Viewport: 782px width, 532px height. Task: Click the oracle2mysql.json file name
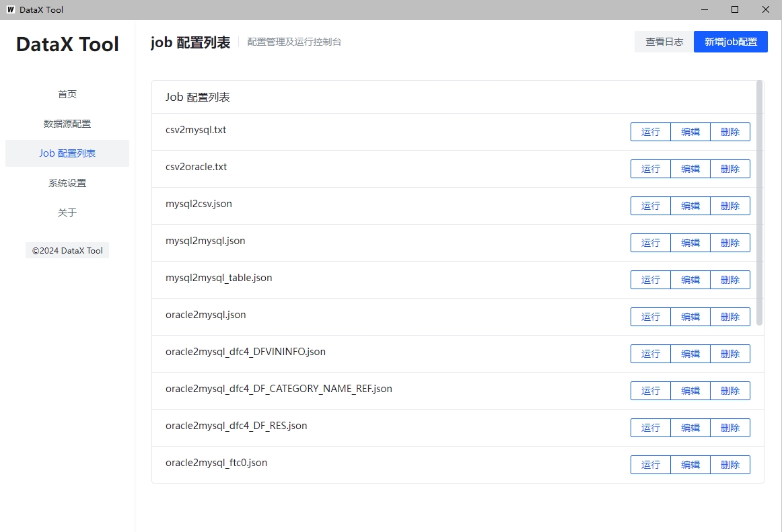tap(205, 315)
